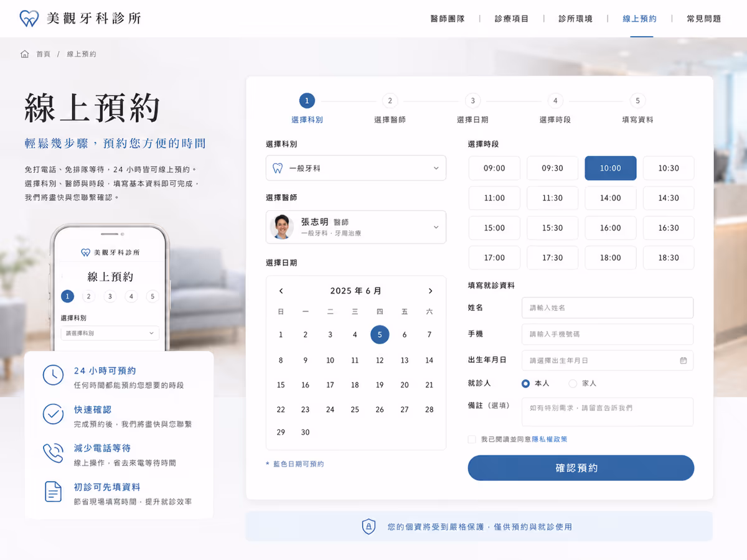Select the 14:00 time slot
This screenshot has width=747, height=560.
coord(611,198)
